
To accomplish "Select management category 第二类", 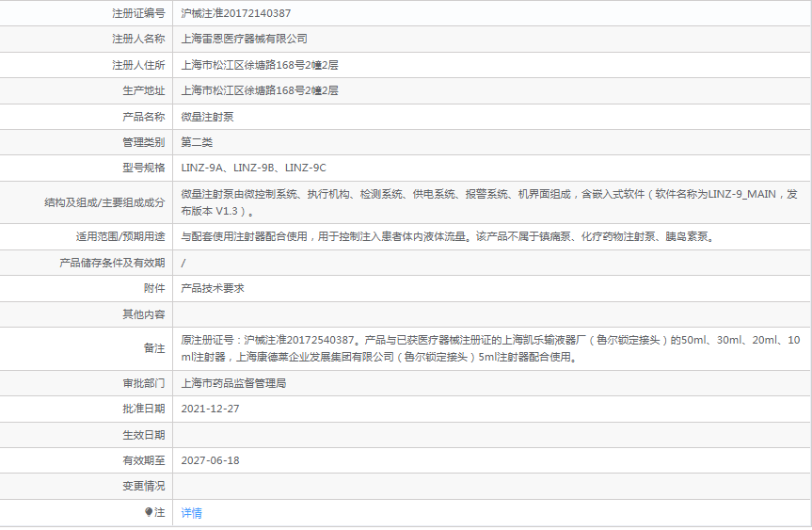I will coord(197,142).
